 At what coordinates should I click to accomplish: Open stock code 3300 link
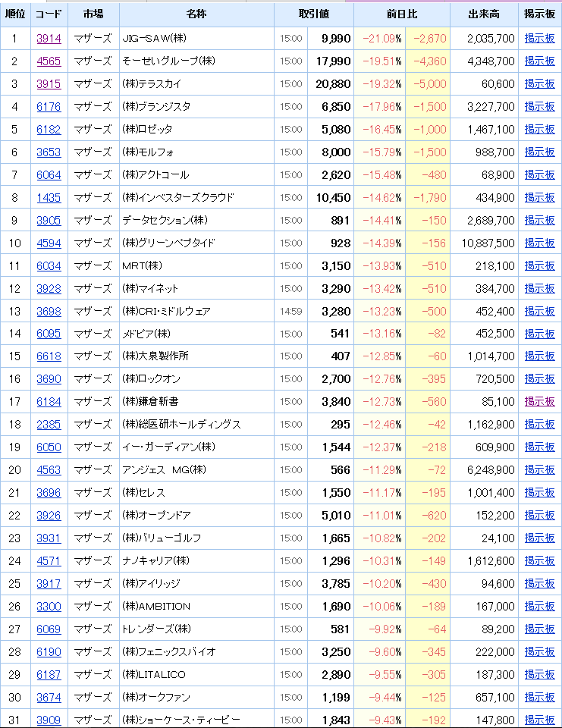pyautogui.click(x=49, y=607)
